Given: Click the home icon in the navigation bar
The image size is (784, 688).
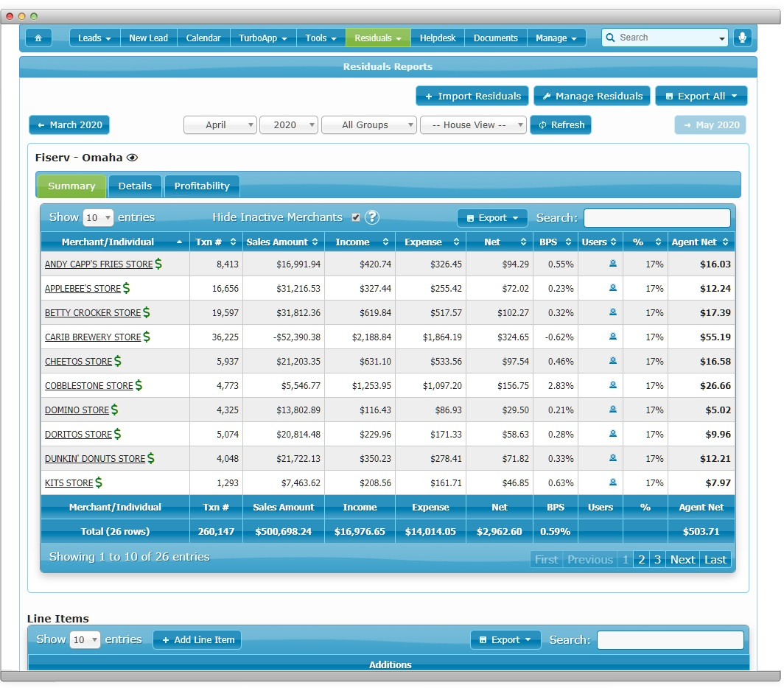Looking at the screenshot, I should (39, 38).
